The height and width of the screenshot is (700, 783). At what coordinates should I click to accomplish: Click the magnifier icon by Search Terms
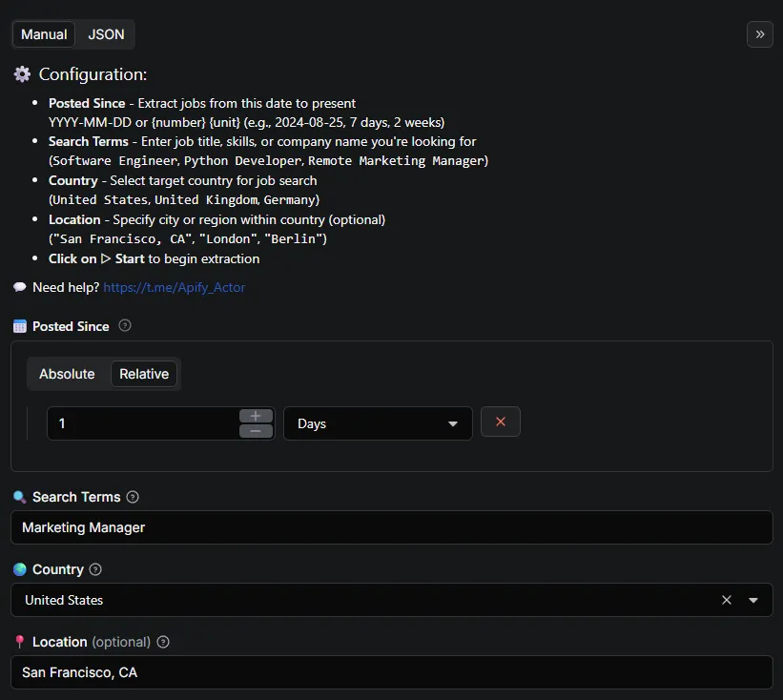(x=19, y=497)
